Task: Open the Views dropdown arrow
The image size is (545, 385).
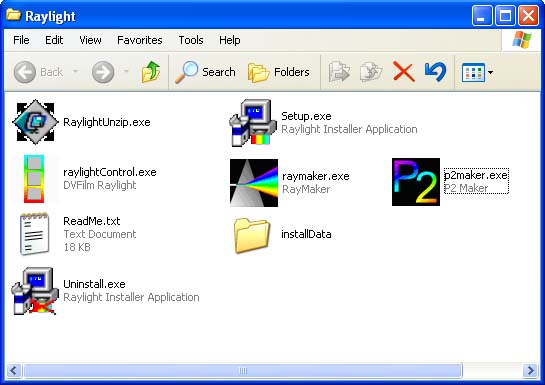Action: [x=490, y=72]
